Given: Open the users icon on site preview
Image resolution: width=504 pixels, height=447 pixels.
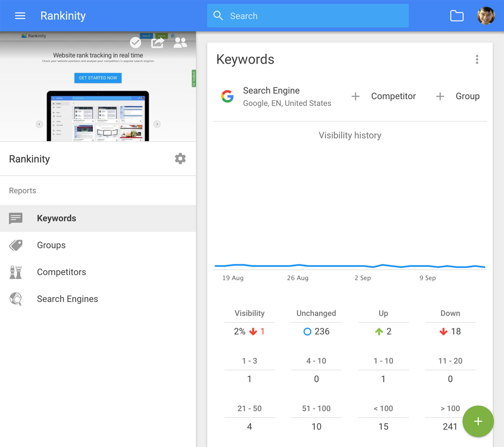Looking at the screenshot, I should tap(180, 43).
